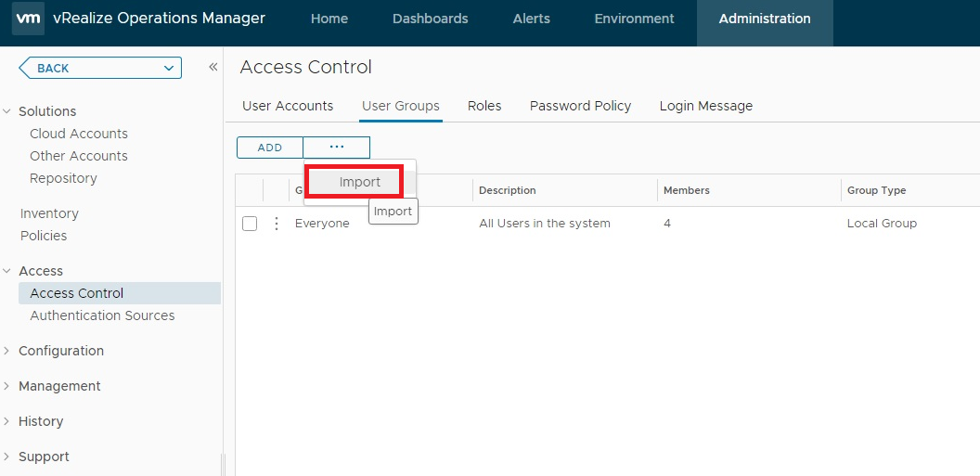Open Inventory in sidebar
980x476 pixels.
(x=49, y=213)
